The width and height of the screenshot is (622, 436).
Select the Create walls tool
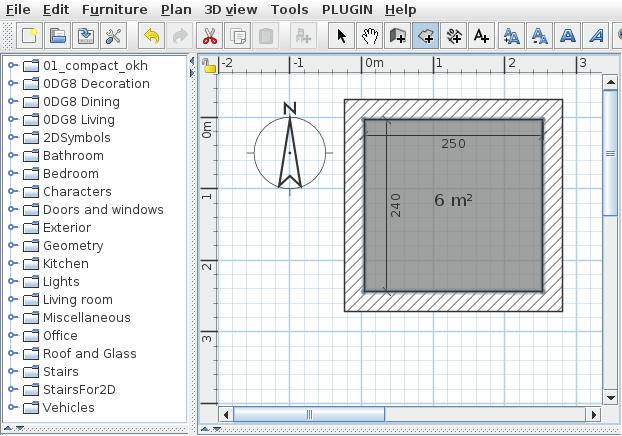click(x=397, y=36)
